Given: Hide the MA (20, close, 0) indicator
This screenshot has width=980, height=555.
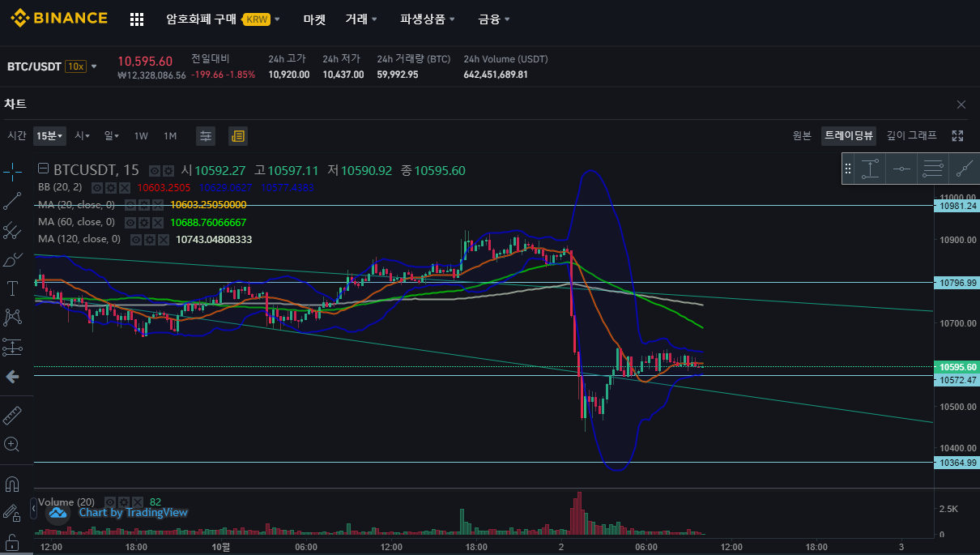Looking at the screenshot, I should point(130,205).
